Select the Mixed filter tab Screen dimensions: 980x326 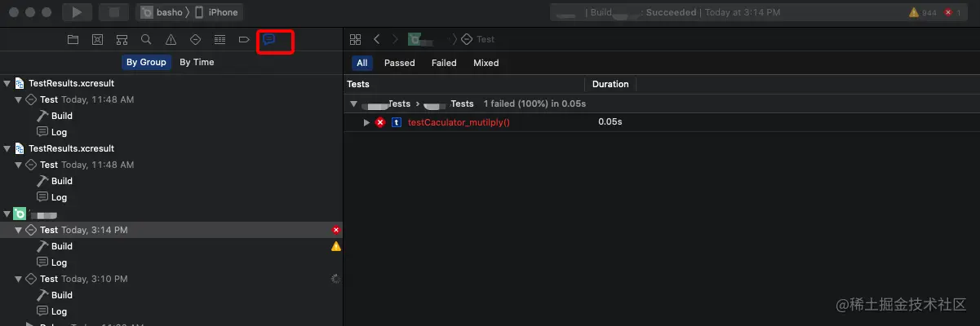486,63
